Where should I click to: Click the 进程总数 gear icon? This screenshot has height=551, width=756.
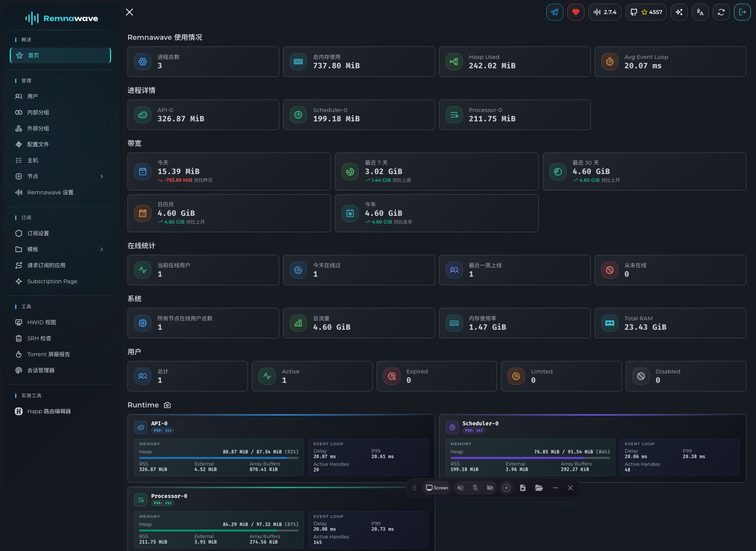pyautogui.click(x=143, y=62)
